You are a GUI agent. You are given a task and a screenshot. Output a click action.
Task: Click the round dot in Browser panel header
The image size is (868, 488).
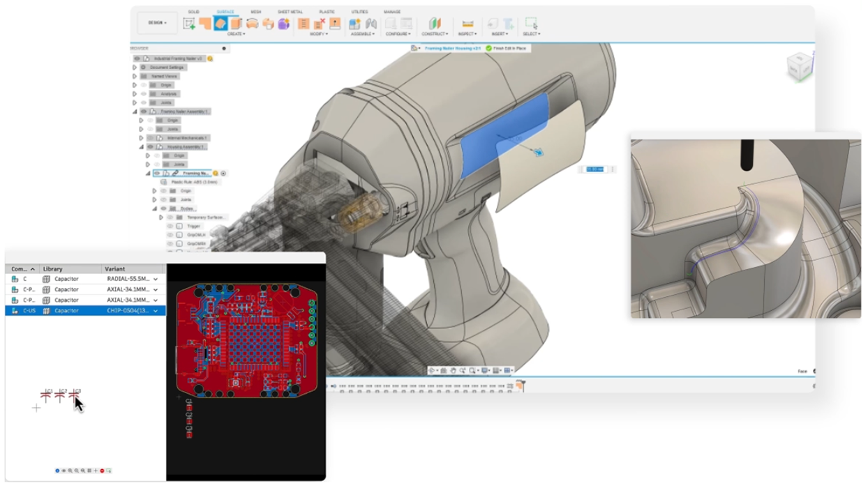click(224, 49)
